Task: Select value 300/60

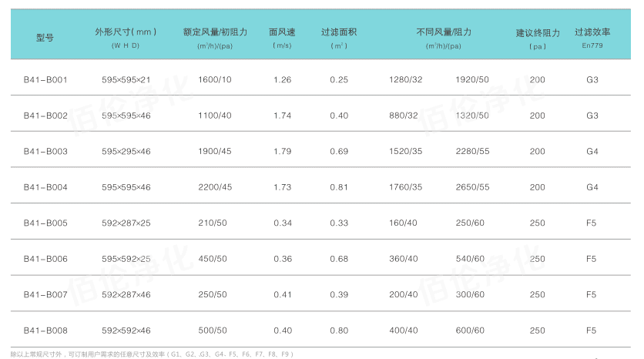Action: pyautogui.click(x=470, y=294)
